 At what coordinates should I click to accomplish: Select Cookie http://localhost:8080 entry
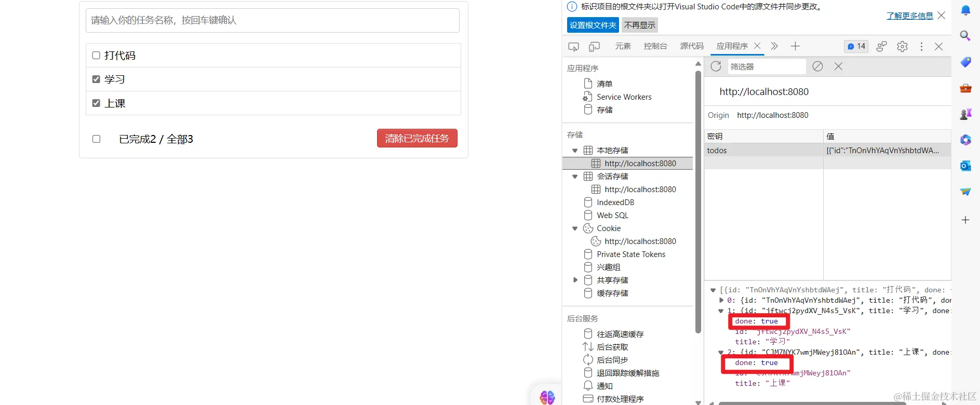click(x=640, y=241)
